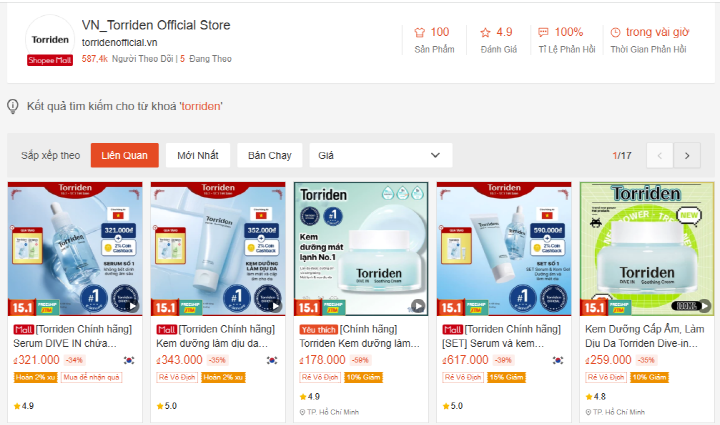The height and width of the screenshot is (425, 720).
Task: Click star rating 5.0 on 343.000 product
Action: coord(167,406)
